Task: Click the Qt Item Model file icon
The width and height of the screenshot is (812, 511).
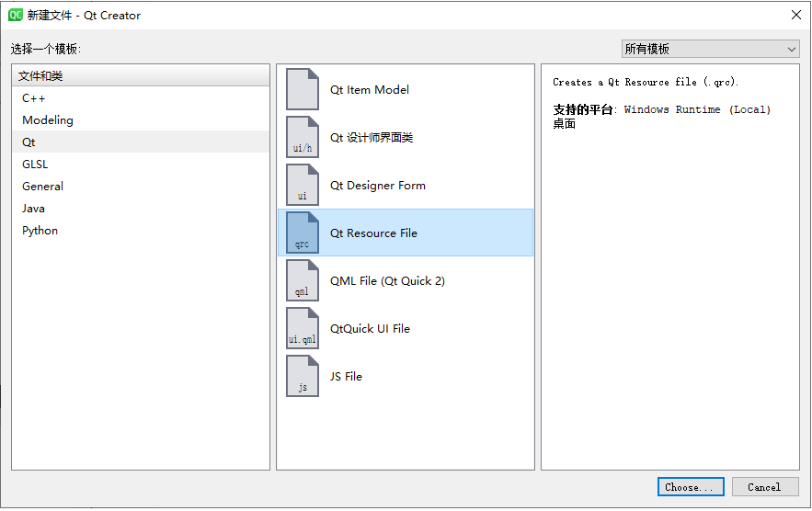Action: pyautogui.click(x=303, y=89)
